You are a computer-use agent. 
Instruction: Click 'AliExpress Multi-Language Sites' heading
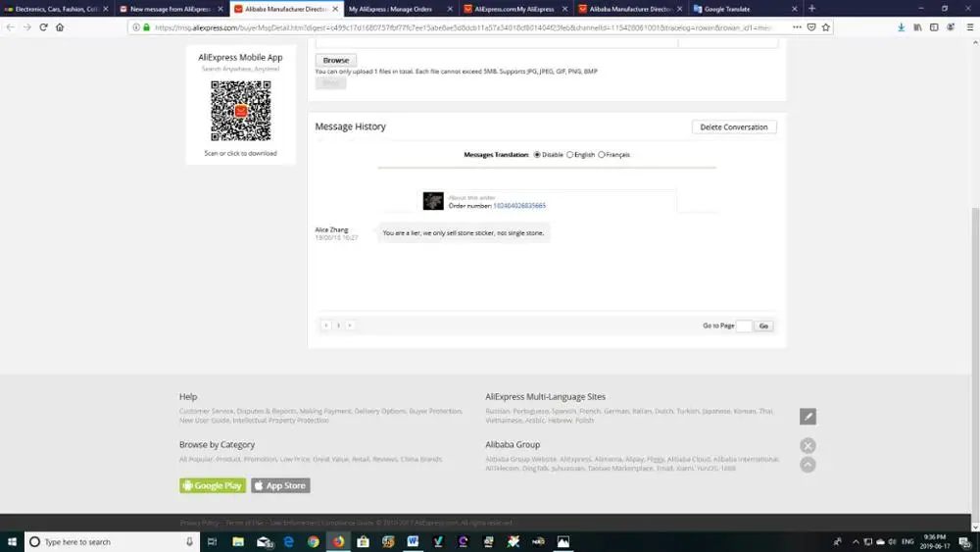545,396
